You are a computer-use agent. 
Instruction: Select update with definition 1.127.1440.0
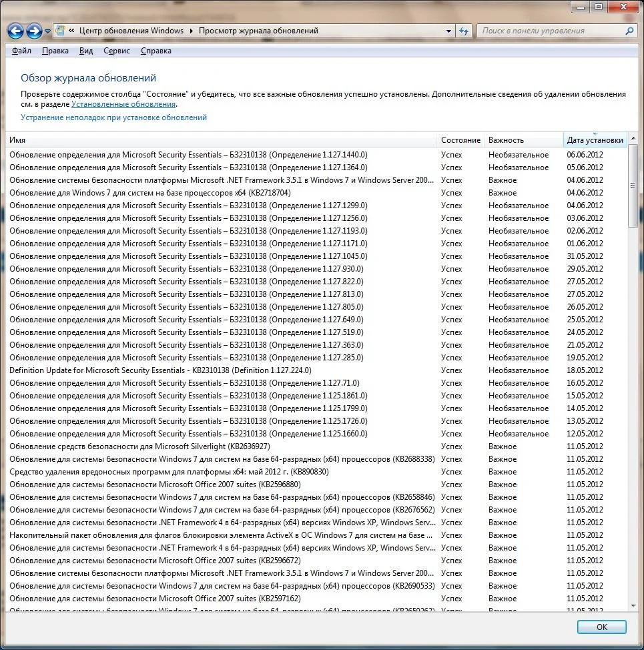(x=316, y=155)
